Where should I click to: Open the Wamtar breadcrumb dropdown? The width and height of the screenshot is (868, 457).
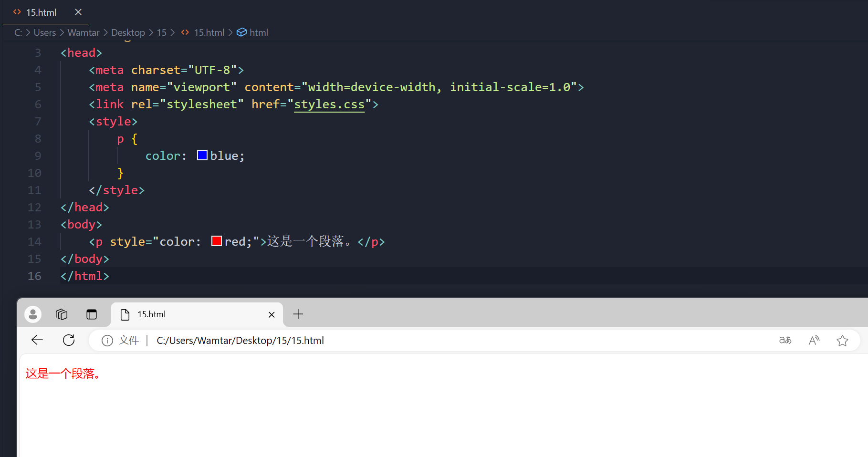click(84, 32)
